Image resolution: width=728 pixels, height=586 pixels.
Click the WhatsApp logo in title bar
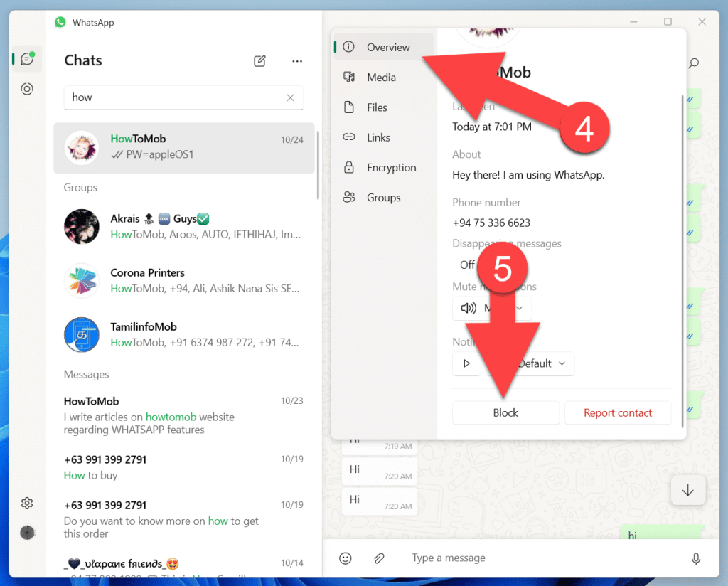tap(60, 22)
